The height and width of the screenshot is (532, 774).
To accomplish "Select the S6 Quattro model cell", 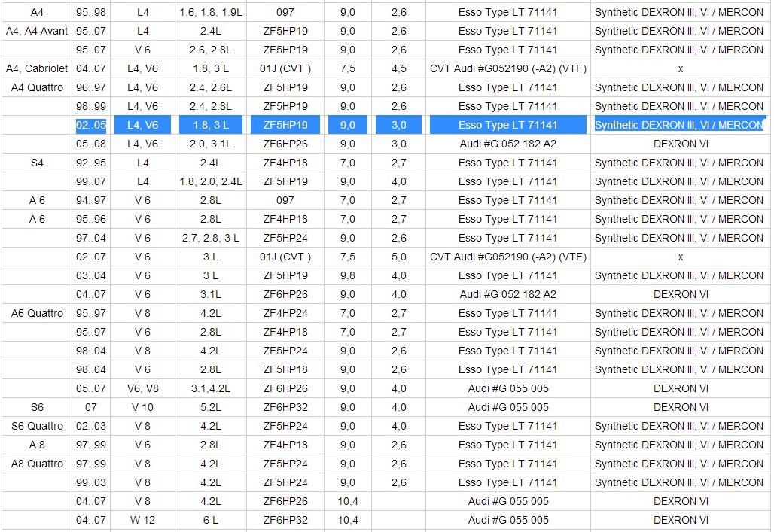I will click(37, 426).
